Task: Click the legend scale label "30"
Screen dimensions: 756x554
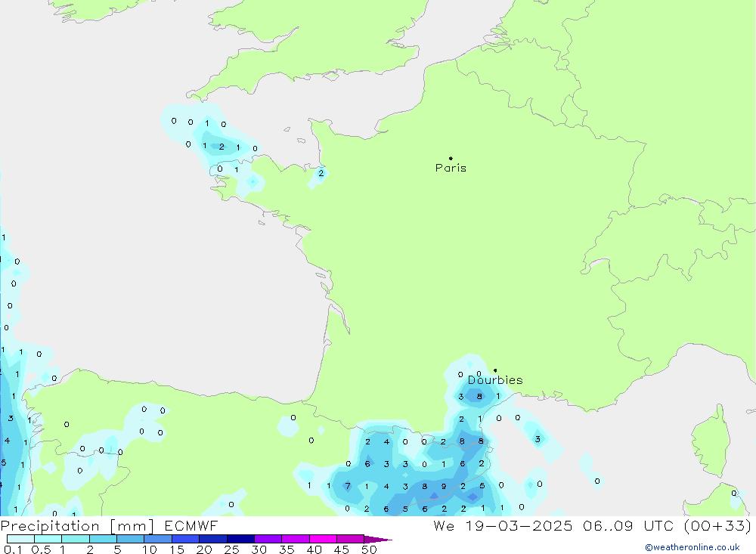Action: point(259,549)
